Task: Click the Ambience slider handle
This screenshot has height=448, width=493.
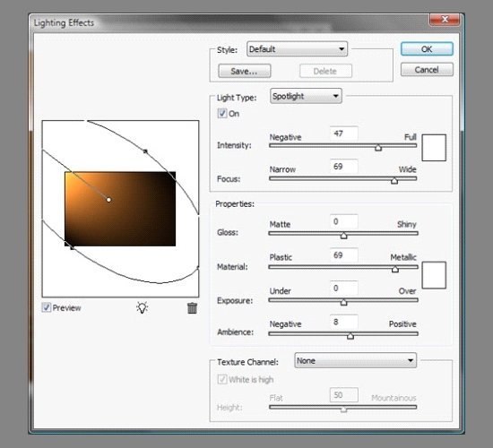Action: click(x=350, y=336)
